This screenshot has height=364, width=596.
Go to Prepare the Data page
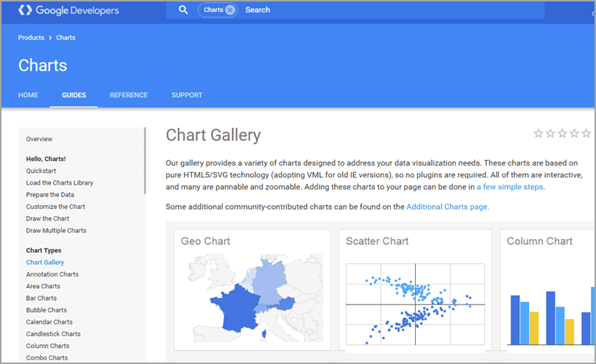[50, 195]
